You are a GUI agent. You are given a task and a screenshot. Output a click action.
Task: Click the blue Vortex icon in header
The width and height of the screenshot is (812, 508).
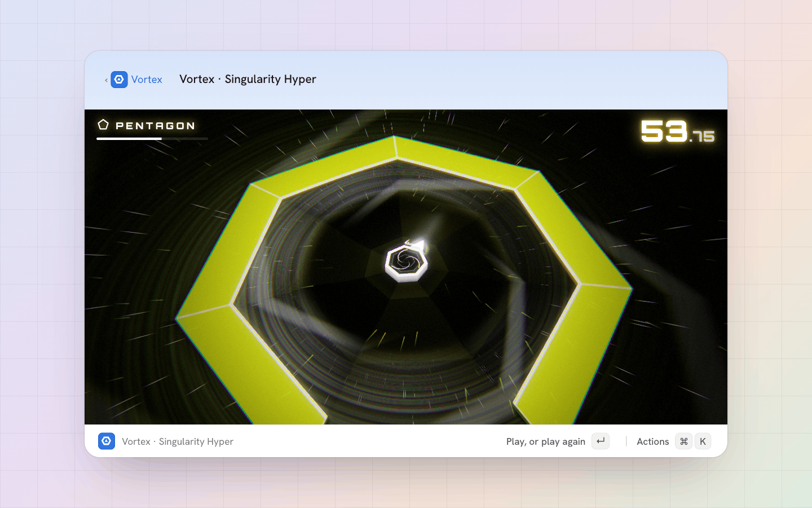coord(119,80)
